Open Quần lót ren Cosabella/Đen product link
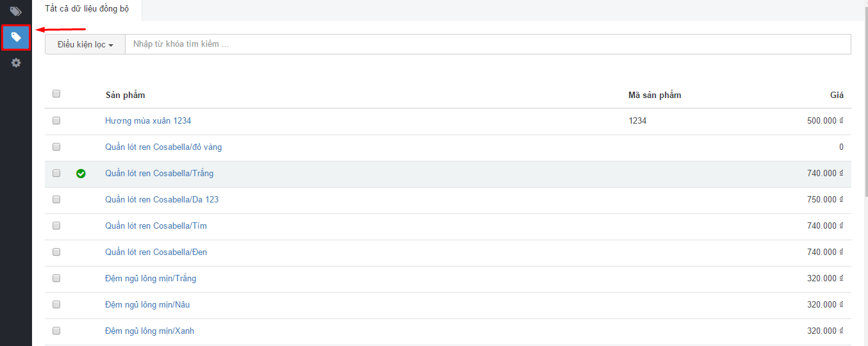868x346 pixels. coord(156,252)
